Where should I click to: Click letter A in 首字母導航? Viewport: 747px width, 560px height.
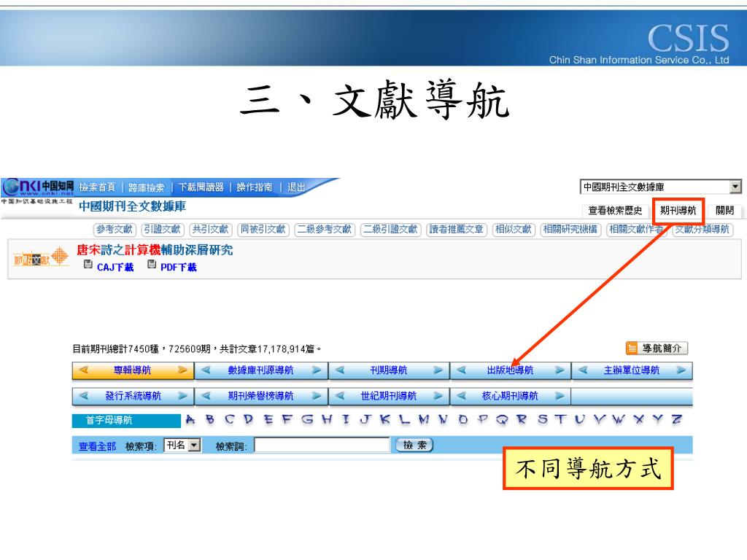point(190,420)
